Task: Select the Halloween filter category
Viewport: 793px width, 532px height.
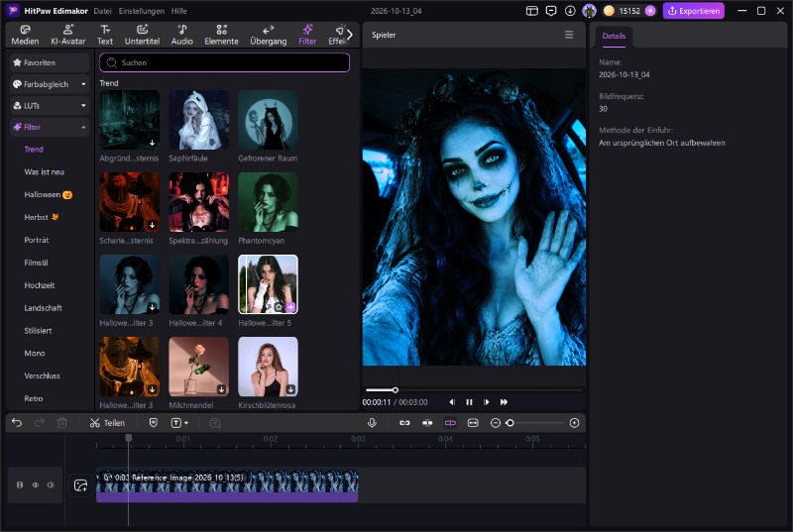Action: point(48,194)
